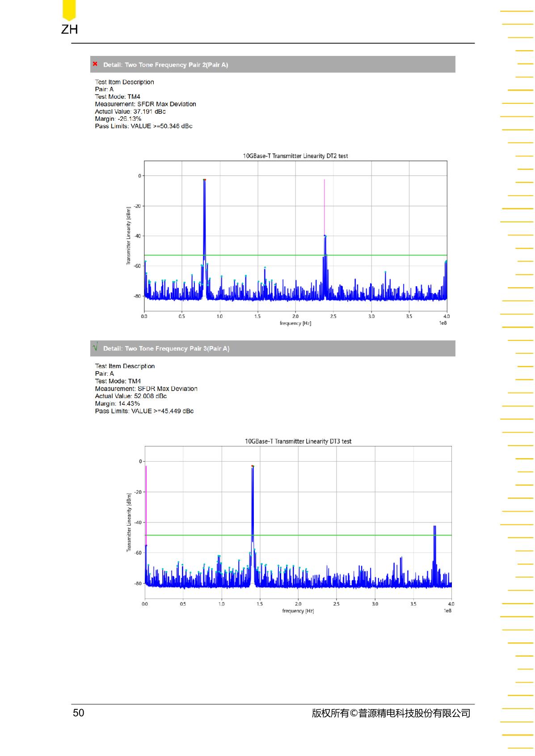Click the '10GBase-T Transmitter Linearity DT3 test' chart title

tap(298, 441)
